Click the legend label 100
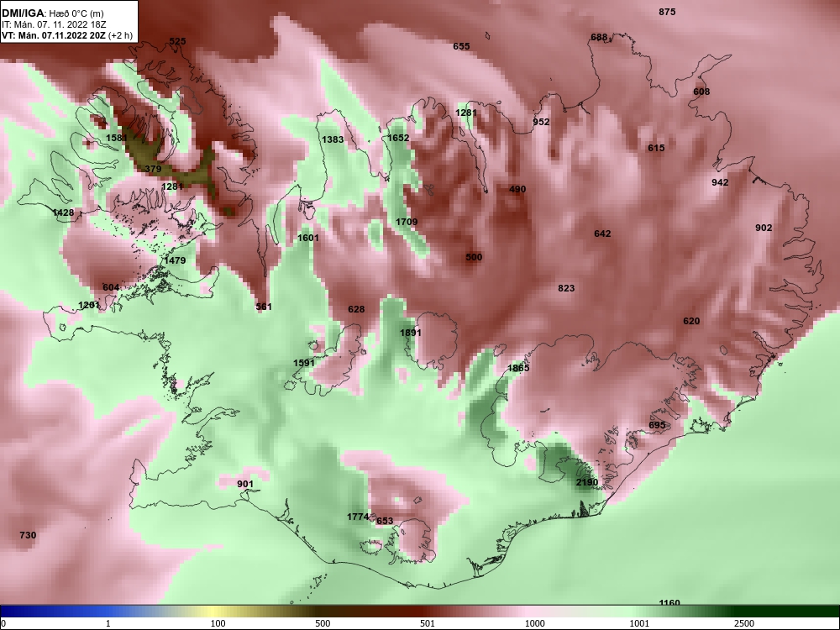The width and height of the screenshot is (840, 630). pyautogui.click(x=218, y=623)
